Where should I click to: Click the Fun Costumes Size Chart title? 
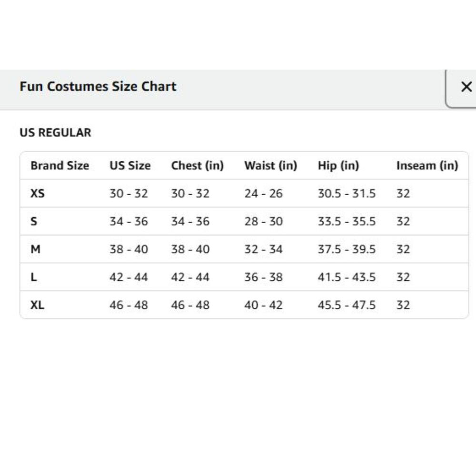tap(98, 87)
